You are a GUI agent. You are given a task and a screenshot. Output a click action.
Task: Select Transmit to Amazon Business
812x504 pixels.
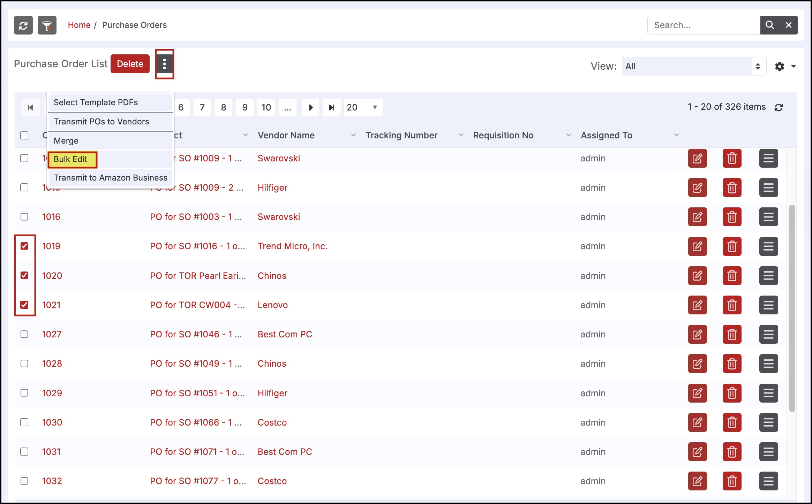click(110, 178)
